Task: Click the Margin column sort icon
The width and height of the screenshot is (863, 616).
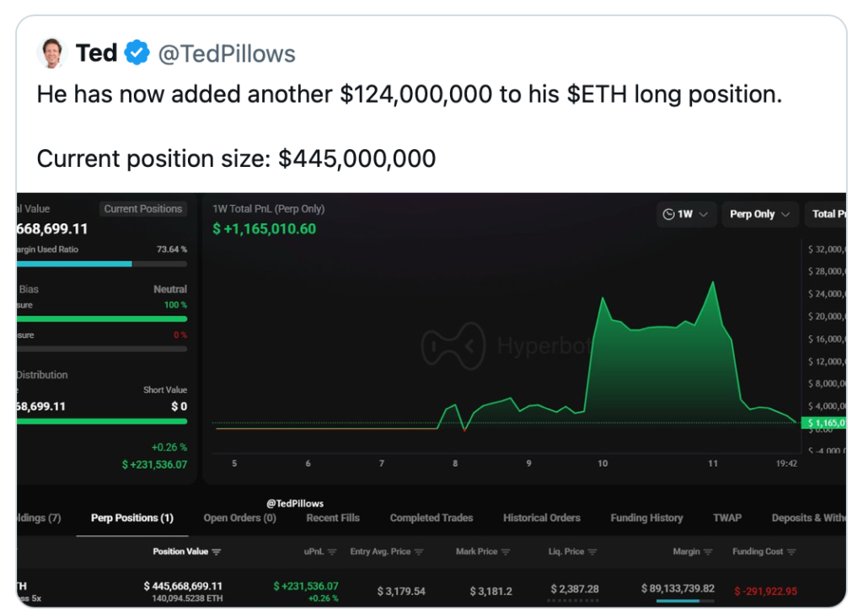Action: 709,552
